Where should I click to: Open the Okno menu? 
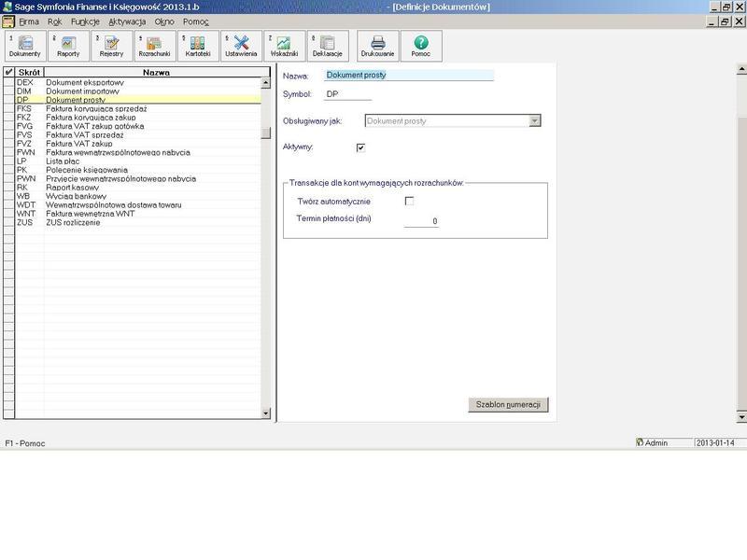pyautogui.click(x=164, y=21)
